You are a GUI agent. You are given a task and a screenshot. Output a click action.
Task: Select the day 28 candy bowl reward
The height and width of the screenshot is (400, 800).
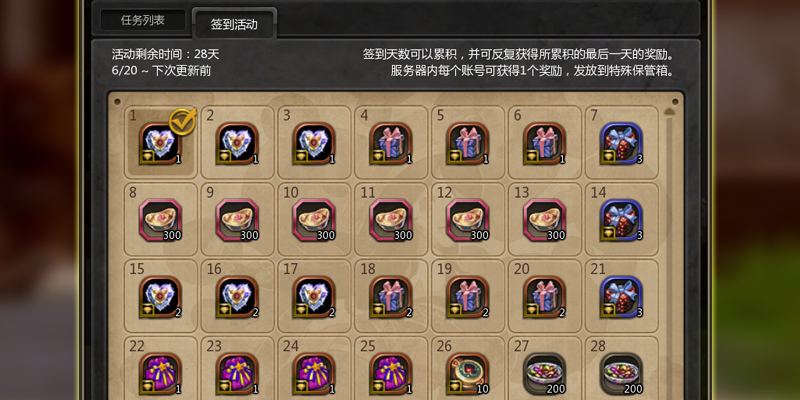(621, 374)
